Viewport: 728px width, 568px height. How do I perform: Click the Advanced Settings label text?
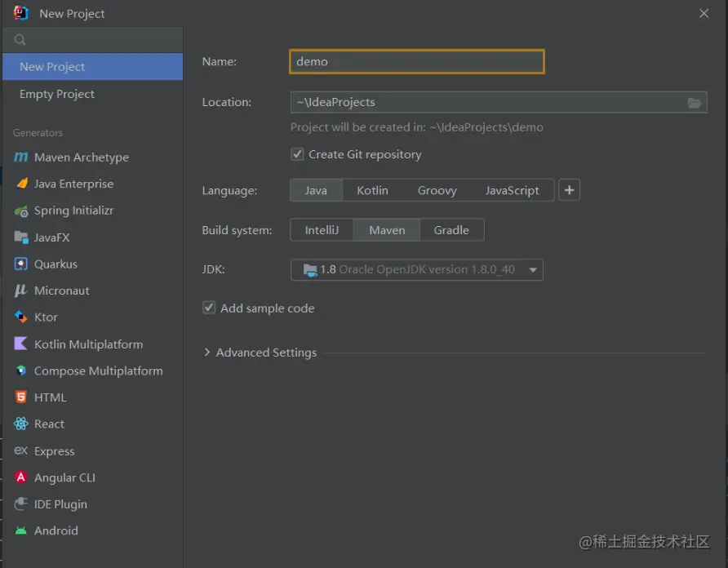[x=267, y=353]
